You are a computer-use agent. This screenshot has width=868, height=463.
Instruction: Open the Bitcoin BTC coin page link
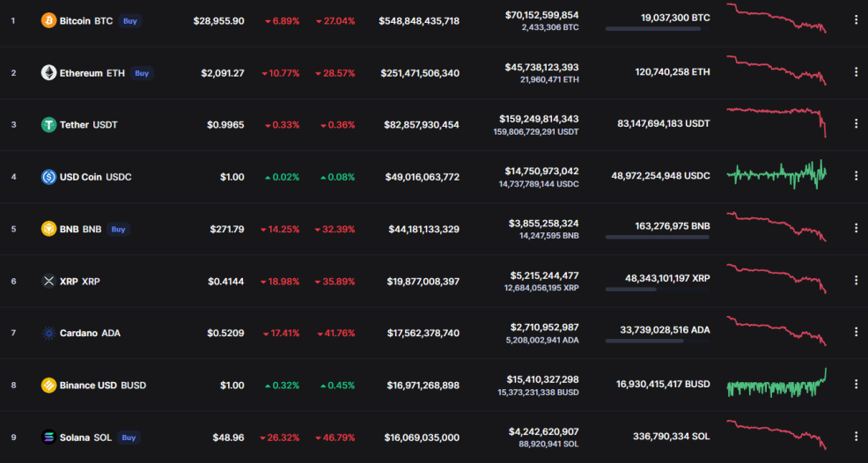tap(85, 21)
